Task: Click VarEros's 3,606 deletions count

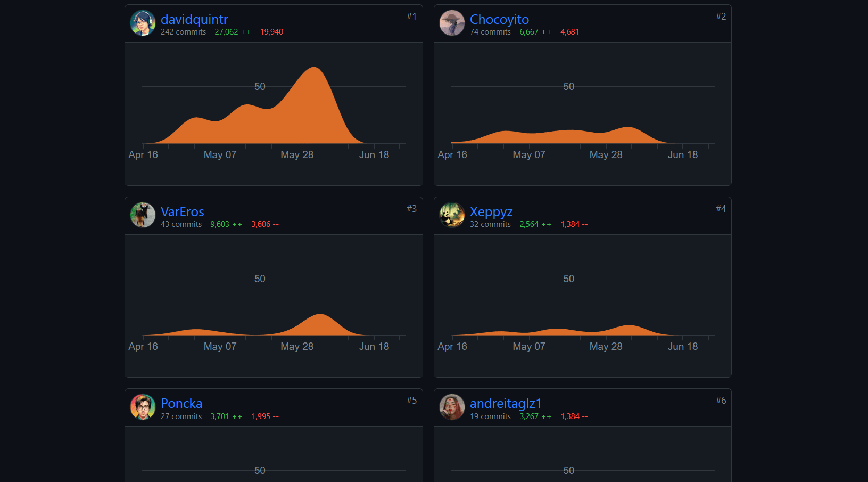Action: (265, 224)
